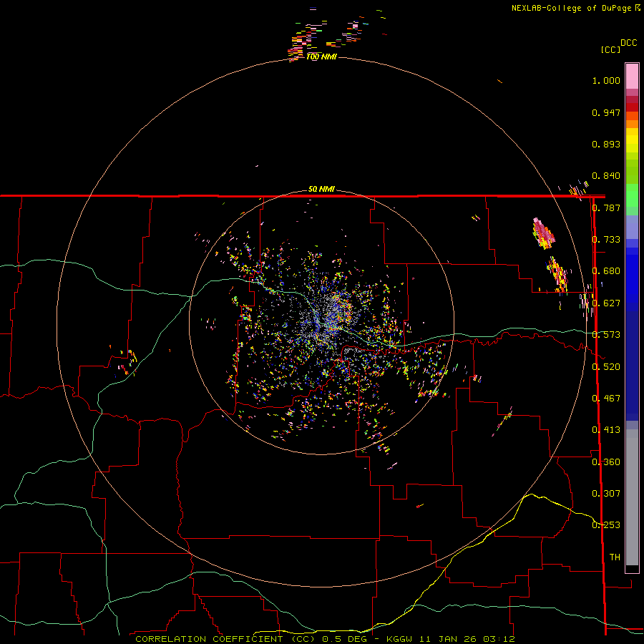Click the 0.520 scale value
The width and height of the screenshot is (644, 644).
click(606, 367)
